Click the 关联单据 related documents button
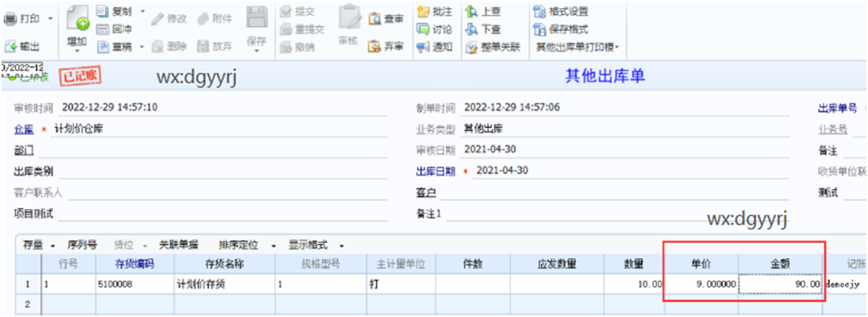The image size is (868, 317). click(x=179, y=245)
